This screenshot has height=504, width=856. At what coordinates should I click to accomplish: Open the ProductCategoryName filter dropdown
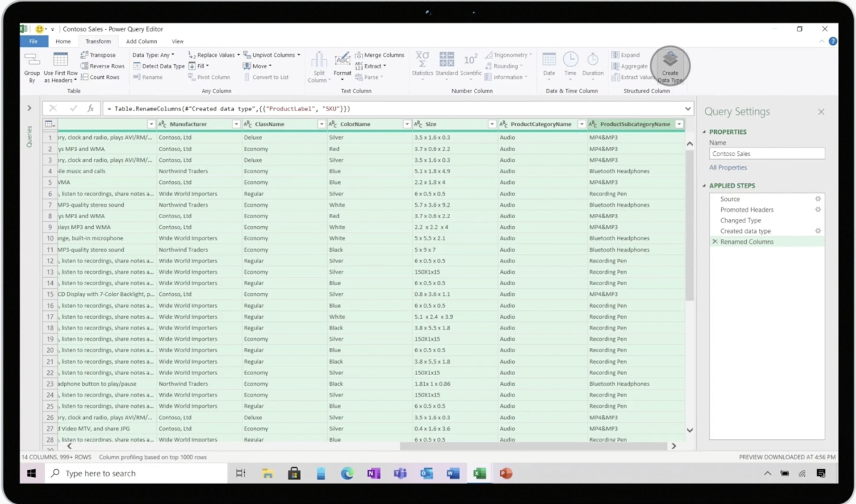coord(581,124)
